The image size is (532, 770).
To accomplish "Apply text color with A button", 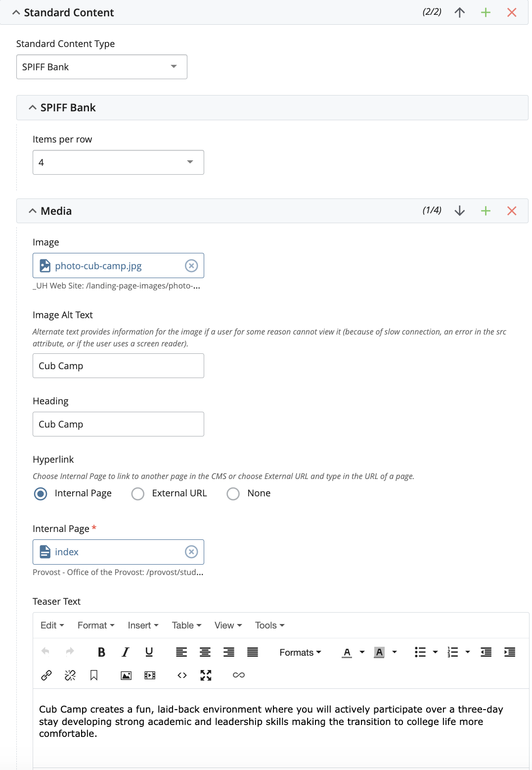I will click(x=347, y=652).
